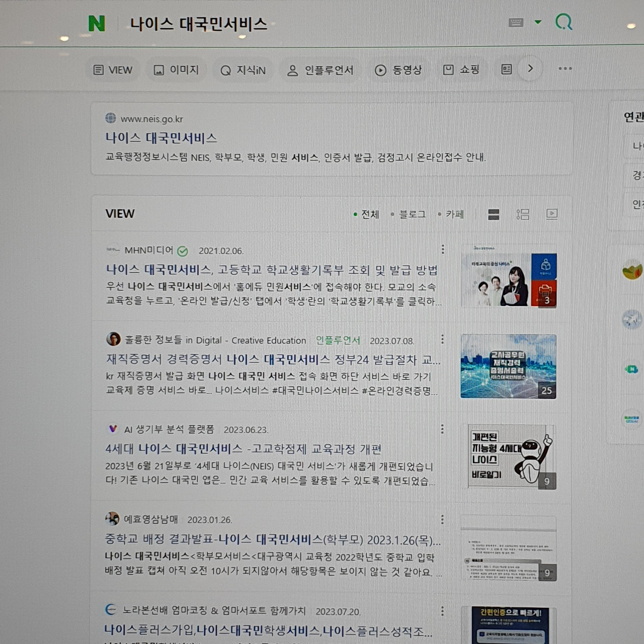Click the green 인플루언서 label

coord(338,340)
